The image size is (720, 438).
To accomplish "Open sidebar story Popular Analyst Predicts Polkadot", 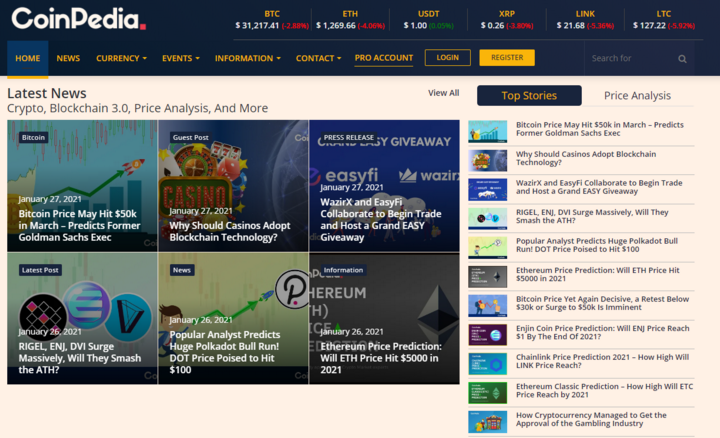I will point(596,245).
